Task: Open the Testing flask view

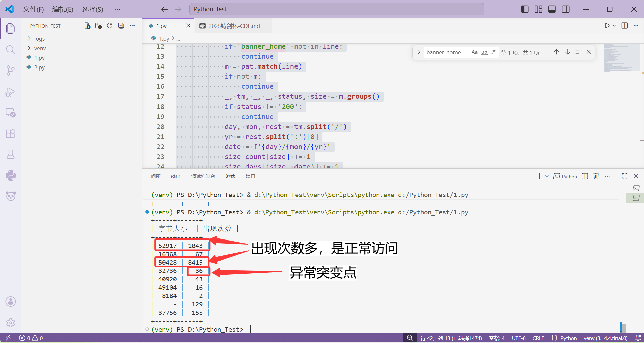Action: tap(10, 154)
